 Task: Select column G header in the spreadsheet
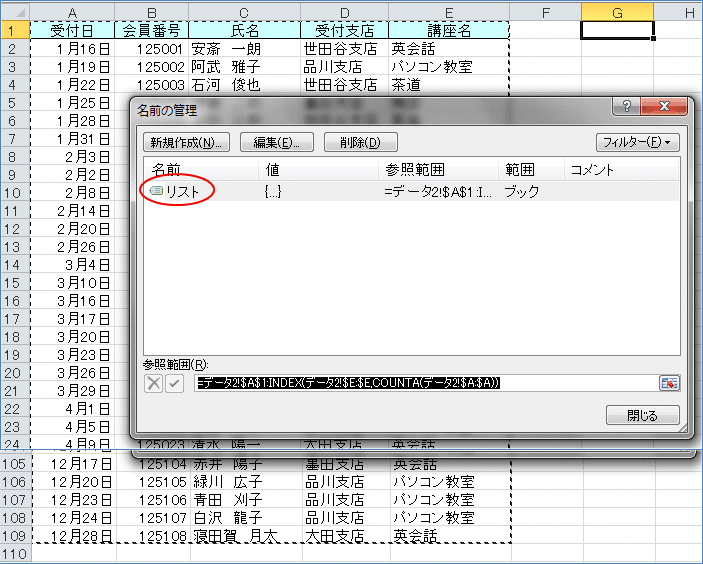click(617, 12)
